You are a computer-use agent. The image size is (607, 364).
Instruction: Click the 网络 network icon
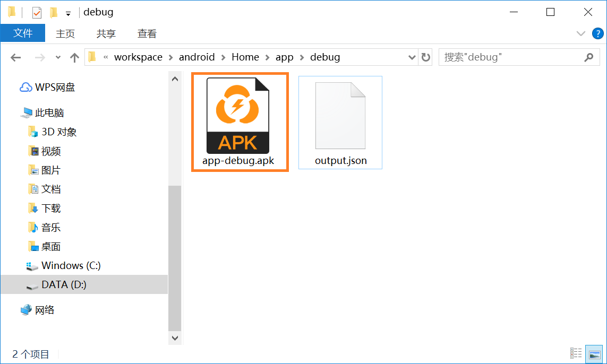(27, 310)
